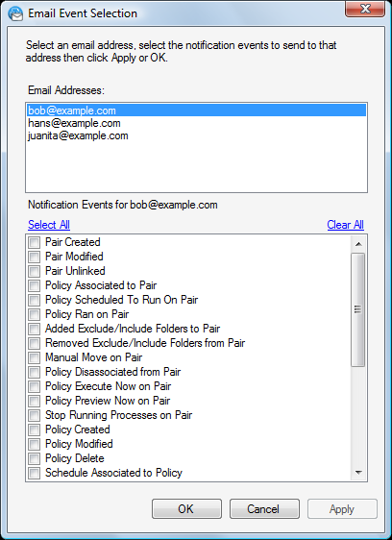The image size is (392, 540).
Task: Check the Policy Created checkbox
Action: 34,430
